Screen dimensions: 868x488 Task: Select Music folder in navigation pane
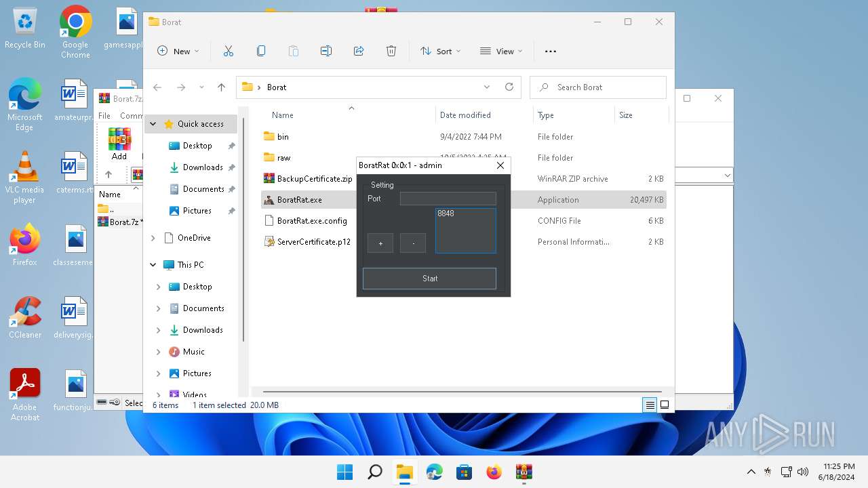point(193,352)
